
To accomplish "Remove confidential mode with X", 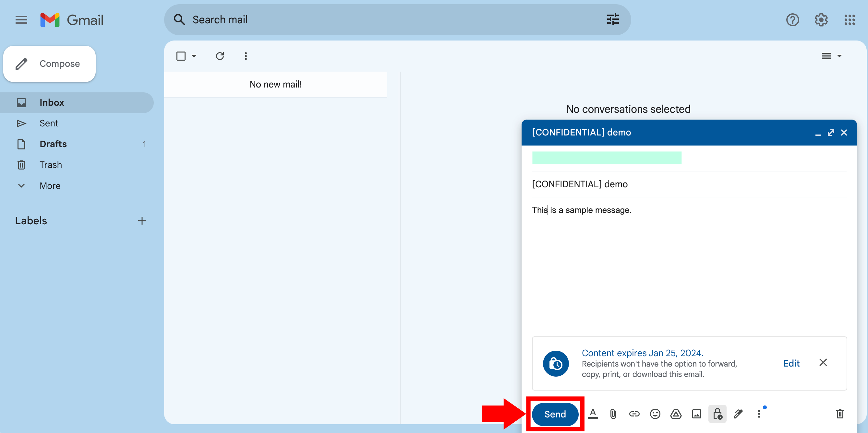I will click(823, 363).
